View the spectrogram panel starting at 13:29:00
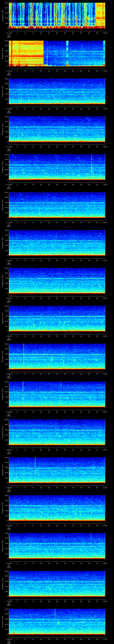The height and width of the screenshot is (644, 114). 57,584
